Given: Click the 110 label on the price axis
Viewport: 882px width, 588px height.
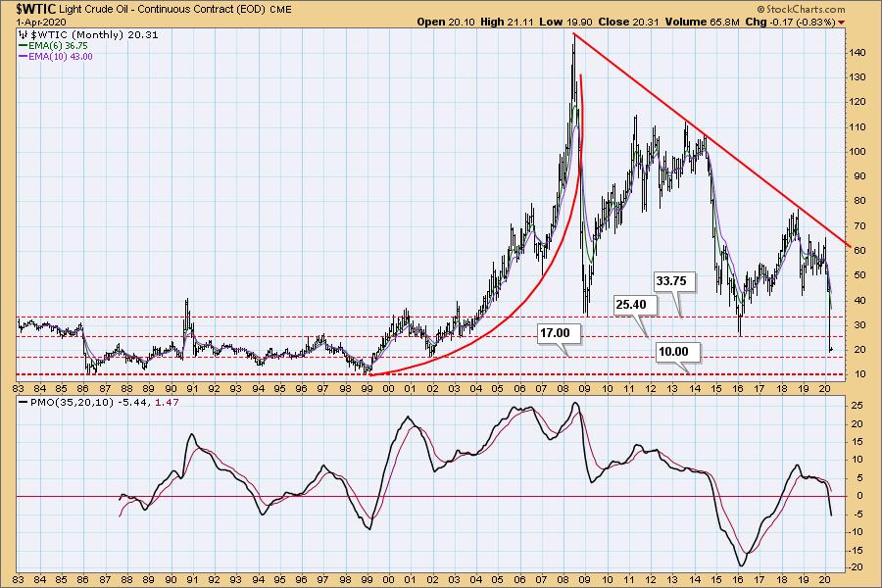Looking at the screenshot, I should [857, 126].
